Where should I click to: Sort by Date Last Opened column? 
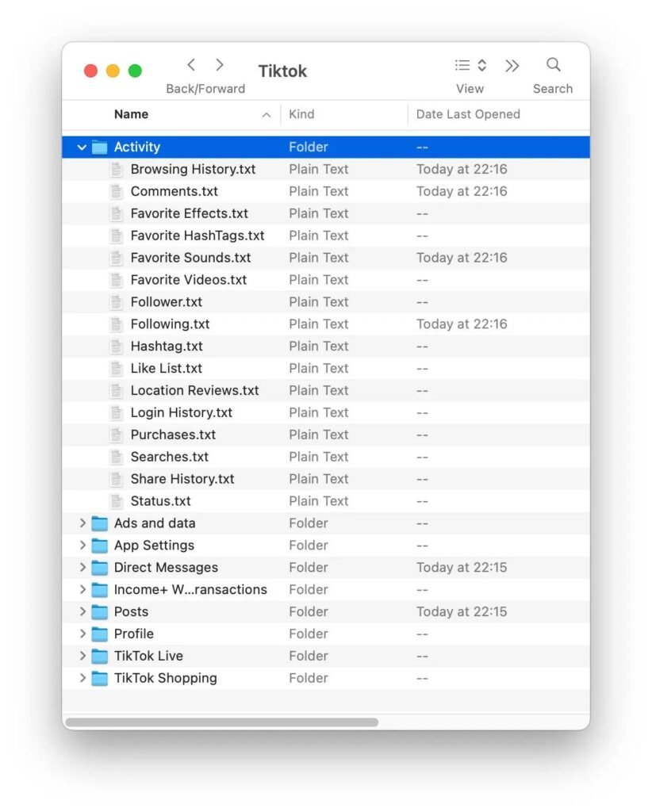468,114
